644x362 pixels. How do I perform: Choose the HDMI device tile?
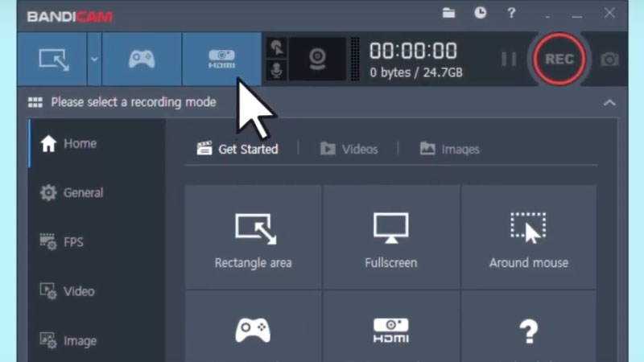[x=391, y=328]
